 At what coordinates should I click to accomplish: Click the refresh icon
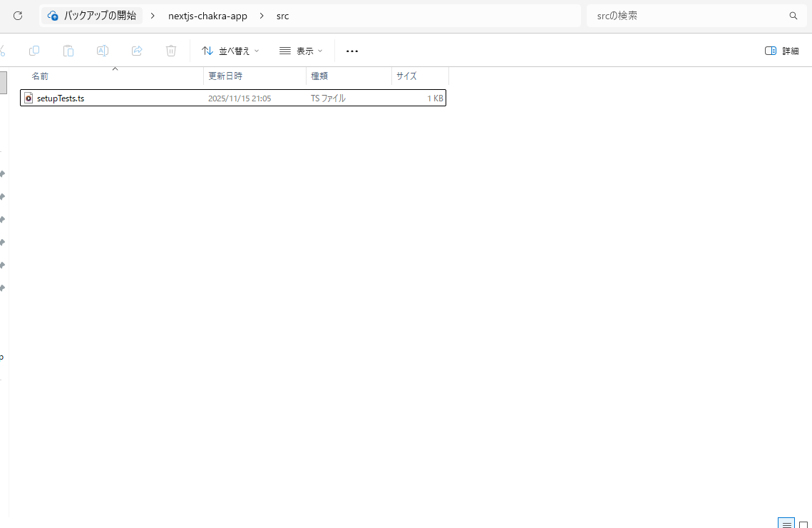coord(18,16)
